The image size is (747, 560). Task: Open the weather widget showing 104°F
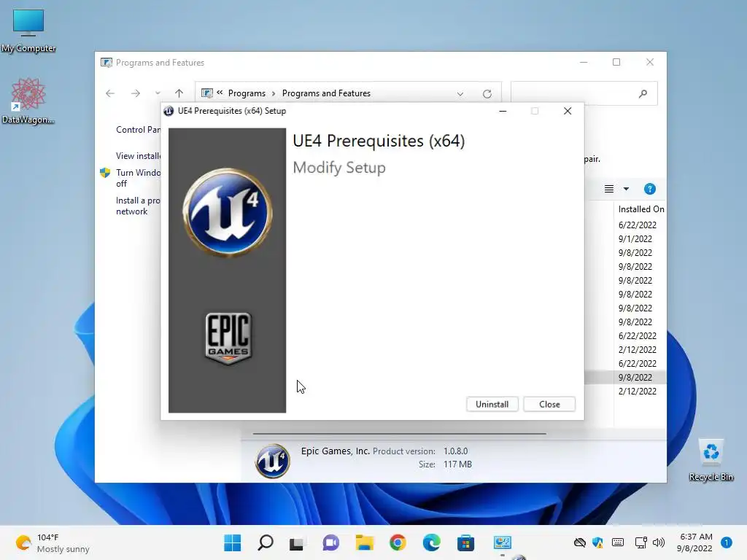53,543
